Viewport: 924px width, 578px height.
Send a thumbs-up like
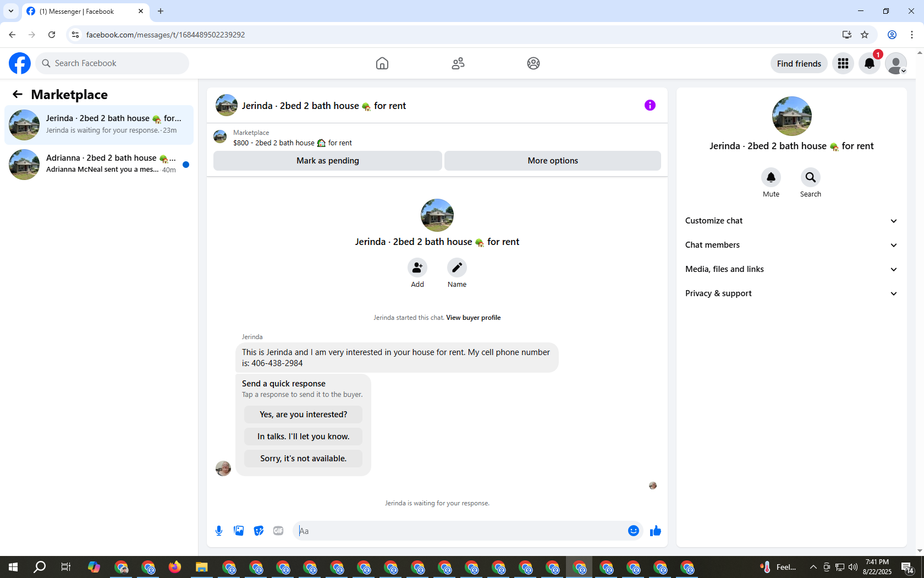point(655,531)
